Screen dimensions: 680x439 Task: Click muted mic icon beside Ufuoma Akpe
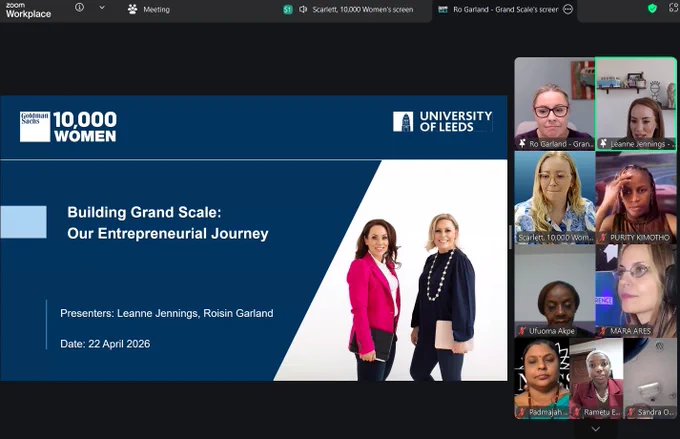coord(522,331)
